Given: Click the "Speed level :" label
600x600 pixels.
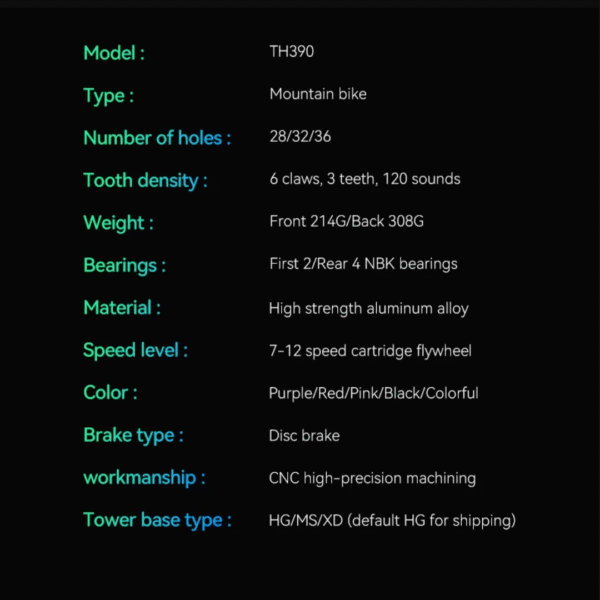Looking at the screenshot, I should [x=135, y=350].
